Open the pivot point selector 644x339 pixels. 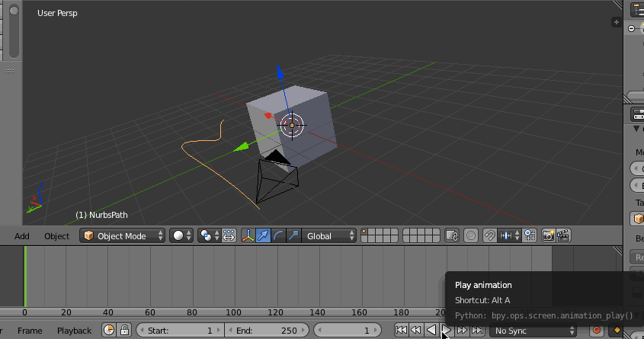coord(209,236)
